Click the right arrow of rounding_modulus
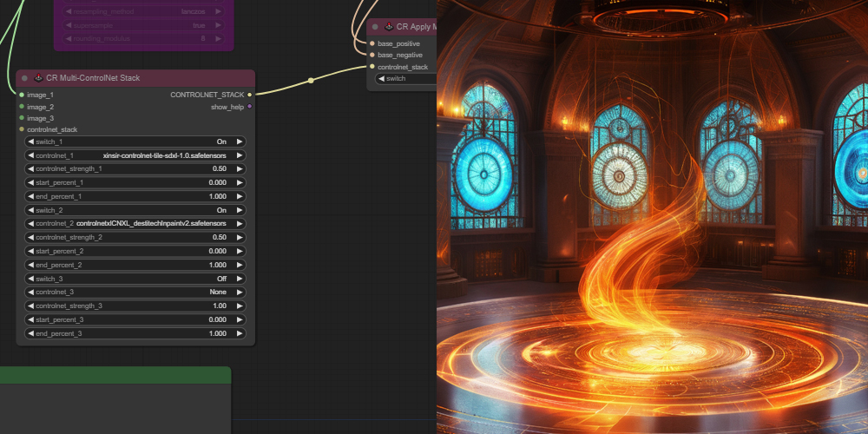868x434 pixels. (x=218, y=39)
